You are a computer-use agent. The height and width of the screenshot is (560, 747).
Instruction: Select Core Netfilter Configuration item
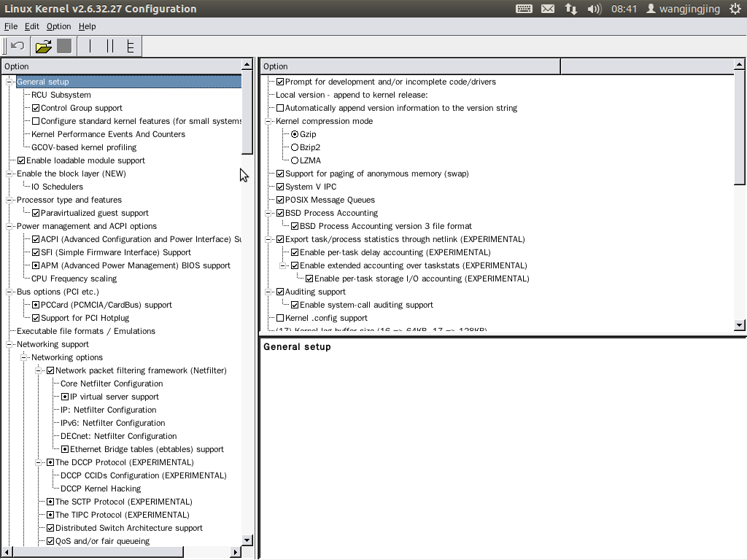(x=112, y=384)
